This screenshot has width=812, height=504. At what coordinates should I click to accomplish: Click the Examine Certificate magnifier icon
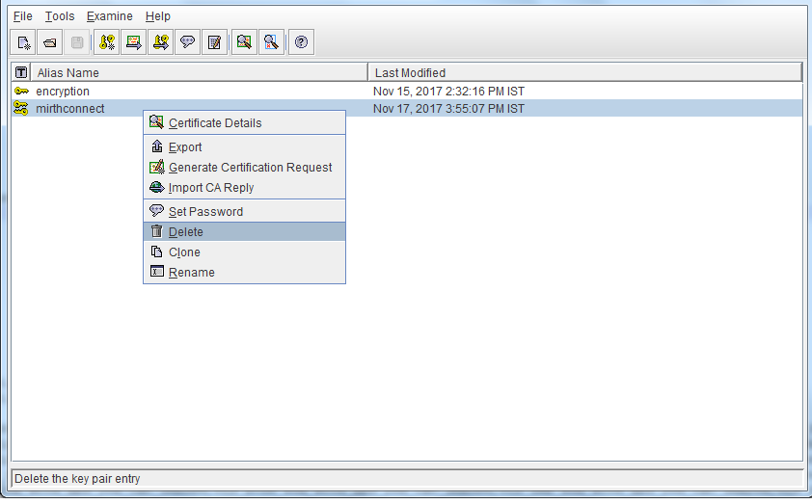tap(244, 42)
